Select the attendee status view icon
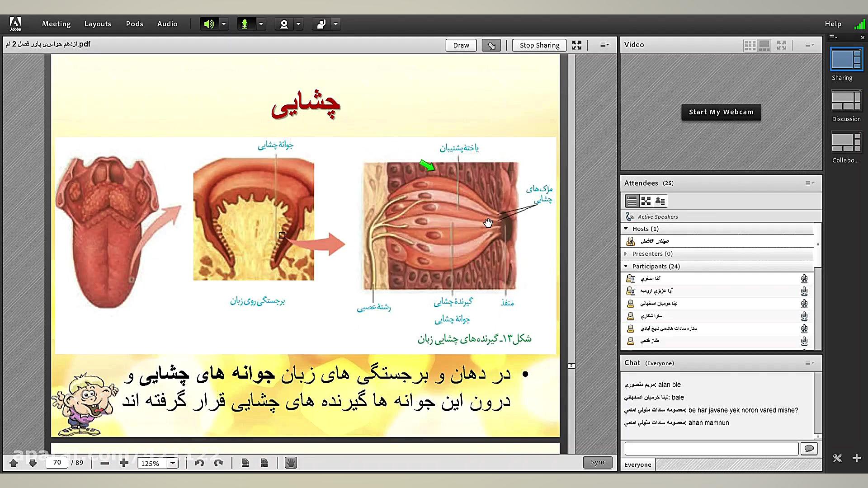 660,201
